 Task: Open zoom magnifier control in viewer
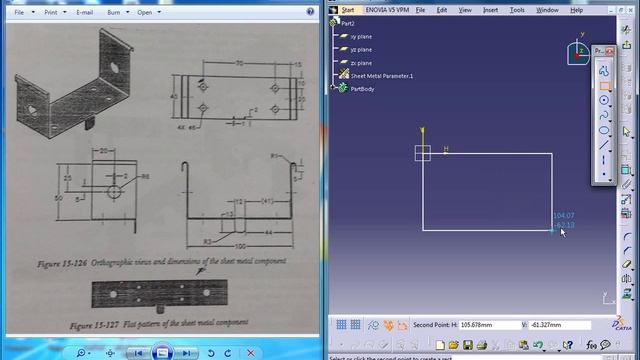click(82, 353)
